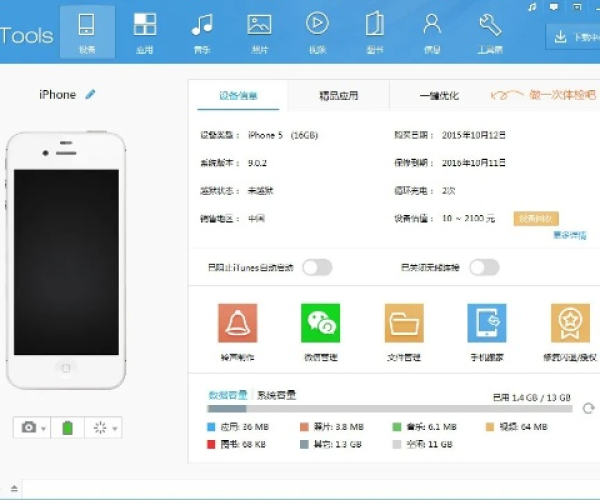Click the blue Apps legend swatch
Image resolution: width=600 pixels, height=500 pixels.
pos(211,427)
